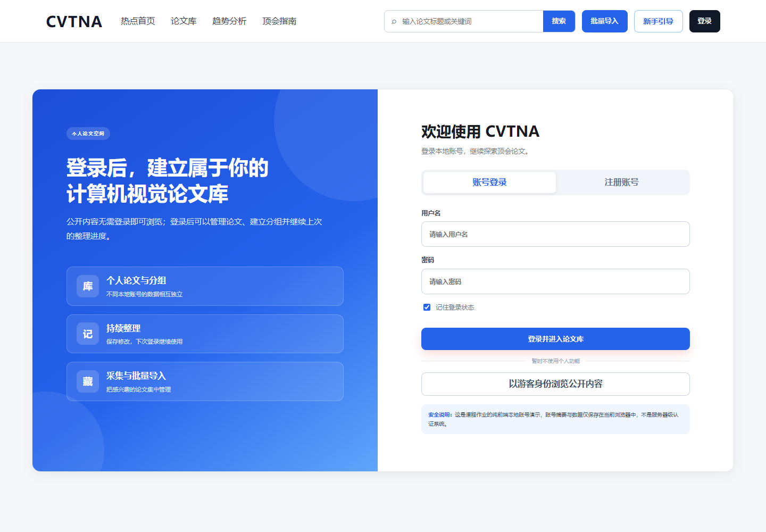This screenshot has height=532, width=766.
Task: Start the 新手引导 tour
Action: click(x=659, y=21)
